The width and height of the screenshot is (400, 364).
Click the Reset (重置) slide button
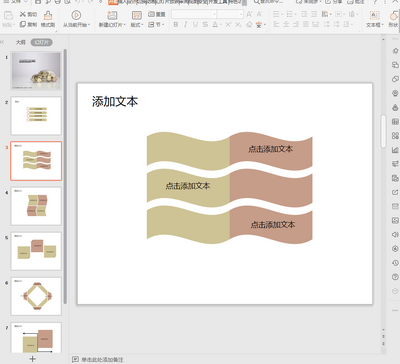tap(156, 14)
